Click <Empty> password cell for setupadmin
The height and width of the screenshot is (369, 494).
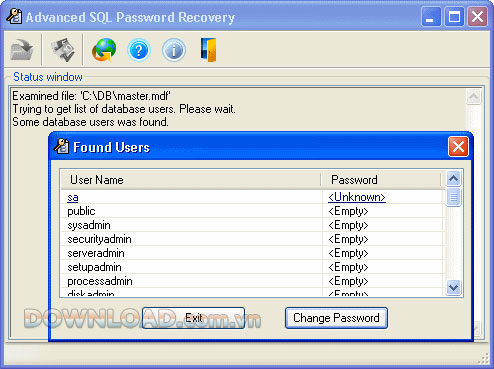348,267
